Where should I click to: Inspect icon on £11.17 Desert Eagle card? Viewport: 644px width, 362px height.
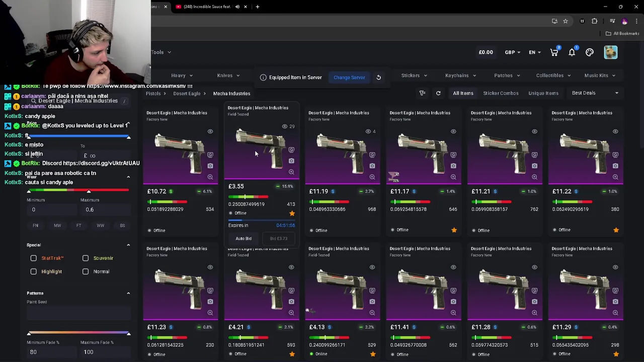click(453, 155)
